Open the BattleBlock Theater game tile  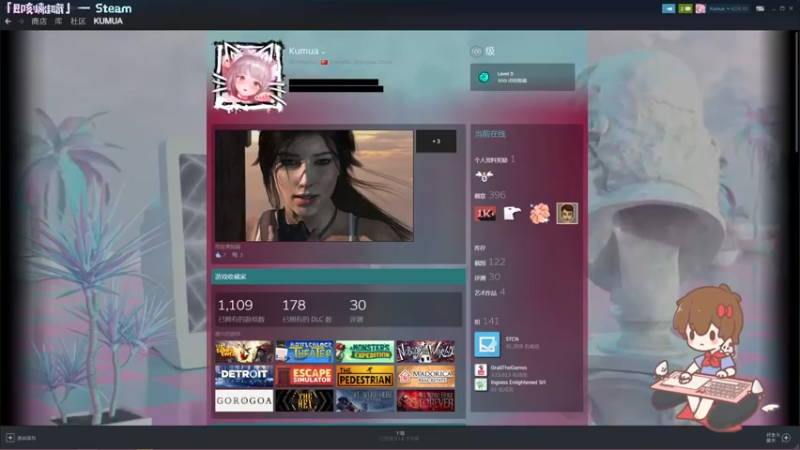pyautogui.click(x=305, y=352)
